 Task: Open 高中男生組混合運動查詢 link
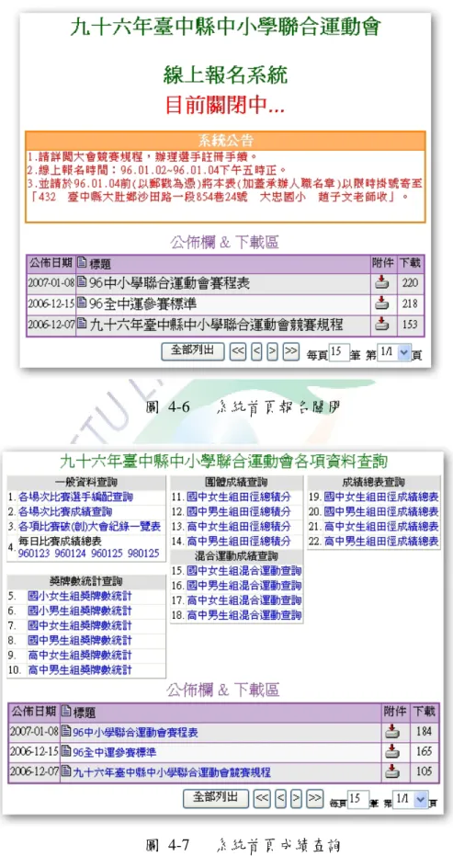(243, 615)
